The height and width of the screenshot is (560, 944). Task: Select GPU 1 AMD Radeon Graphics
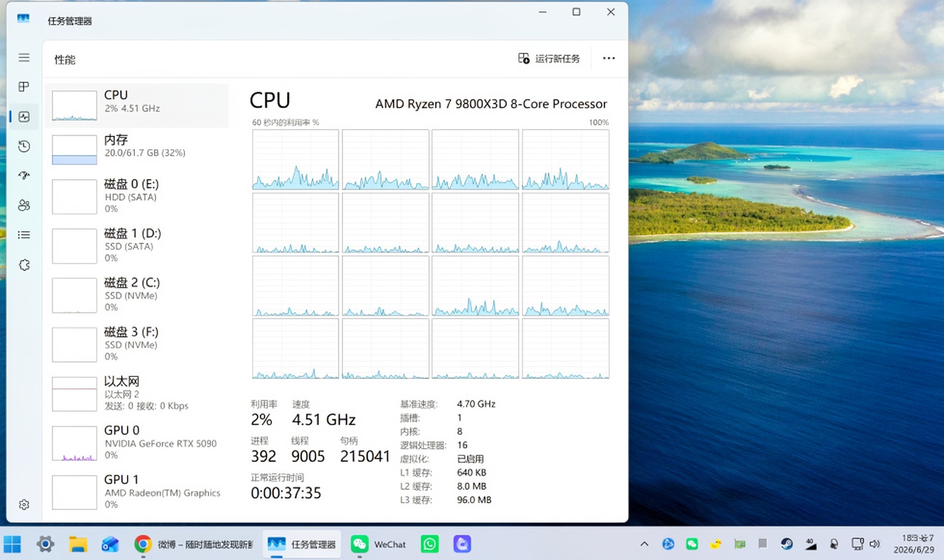(136, 491)
